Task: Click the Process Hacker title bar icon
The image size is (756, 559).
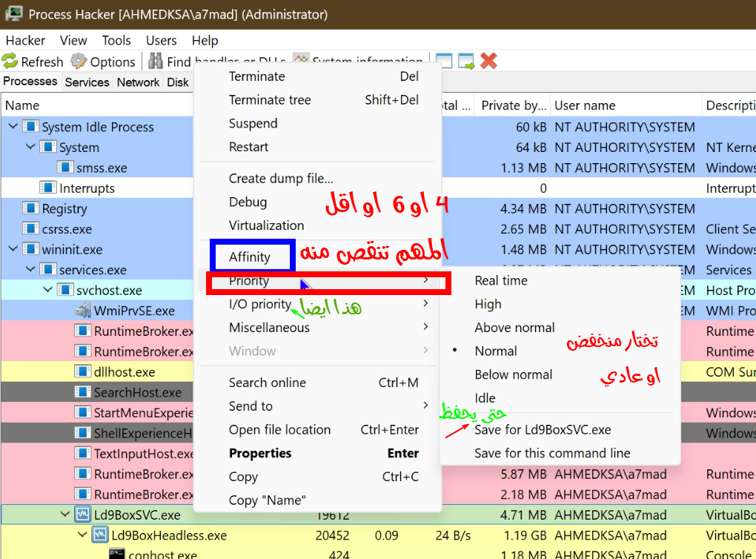Action: (x=13, y=13)
